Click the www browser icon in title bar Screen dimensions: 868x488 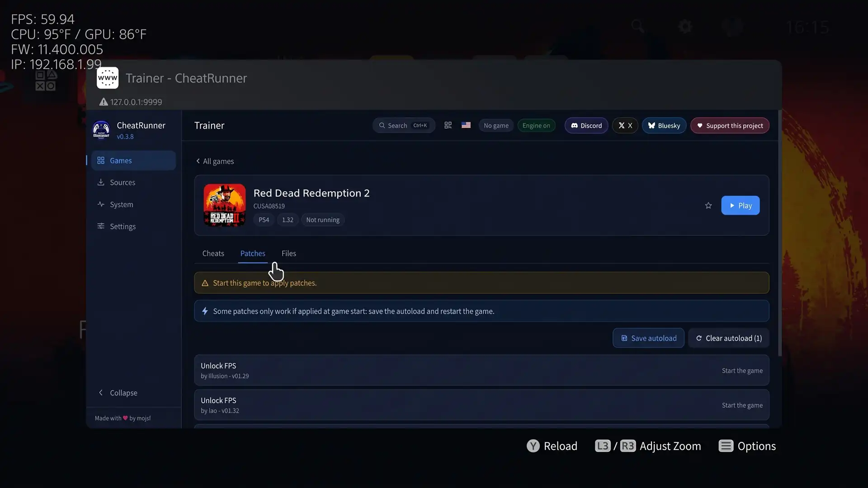(108, 78)
